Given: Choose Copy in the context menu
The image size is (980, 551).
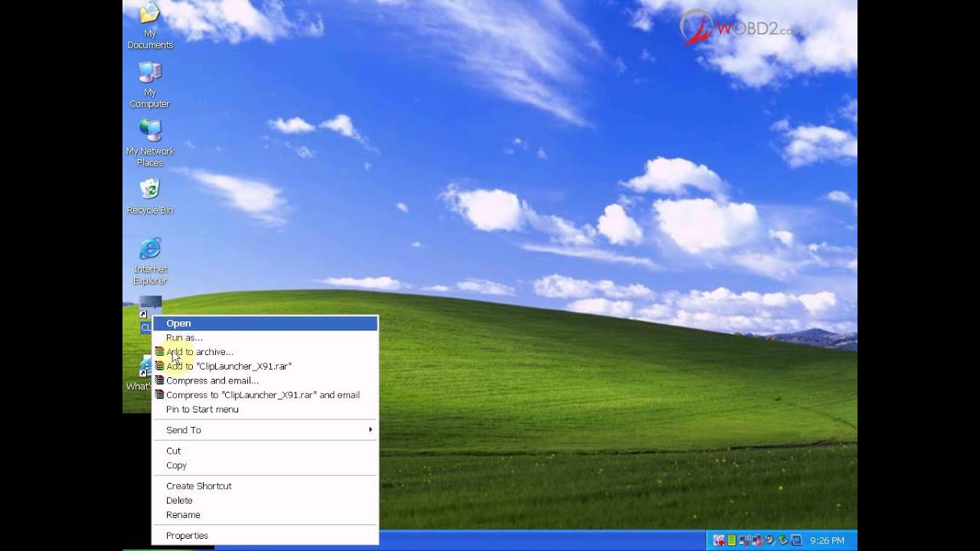Looking at the screenshot, I should point(265,465).
